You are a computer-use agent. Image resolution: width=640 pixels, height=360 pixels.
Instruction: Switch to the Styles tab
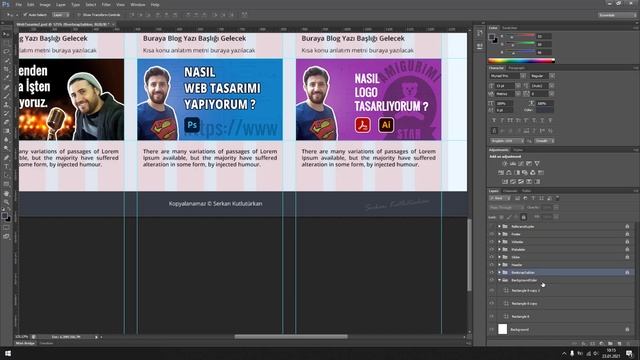point(518,150)
